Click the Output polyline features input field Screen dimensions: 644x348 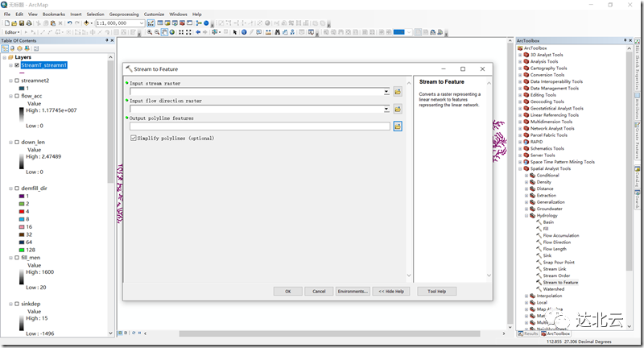(259, 126)
